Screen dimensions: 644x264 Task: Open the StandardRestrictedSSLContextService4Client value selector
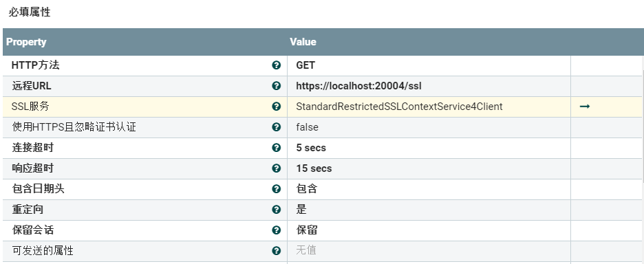pos(429,107)
